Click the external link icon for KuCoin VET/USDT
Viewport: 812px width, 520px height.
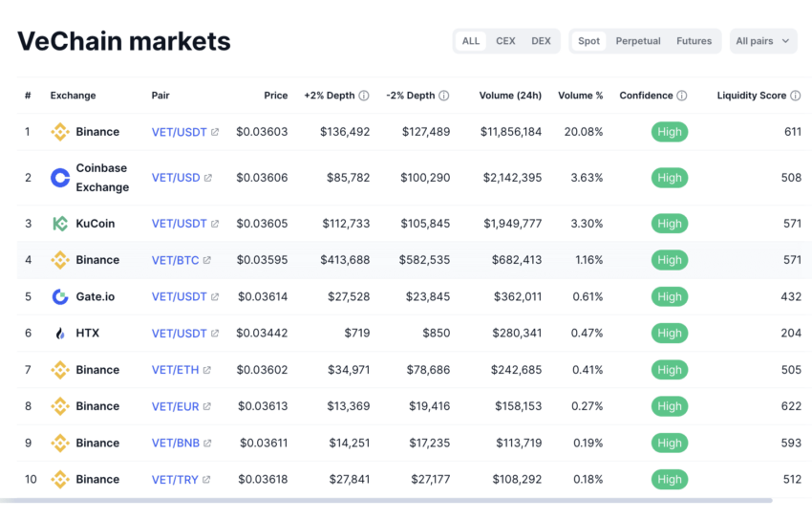[215, 224]
